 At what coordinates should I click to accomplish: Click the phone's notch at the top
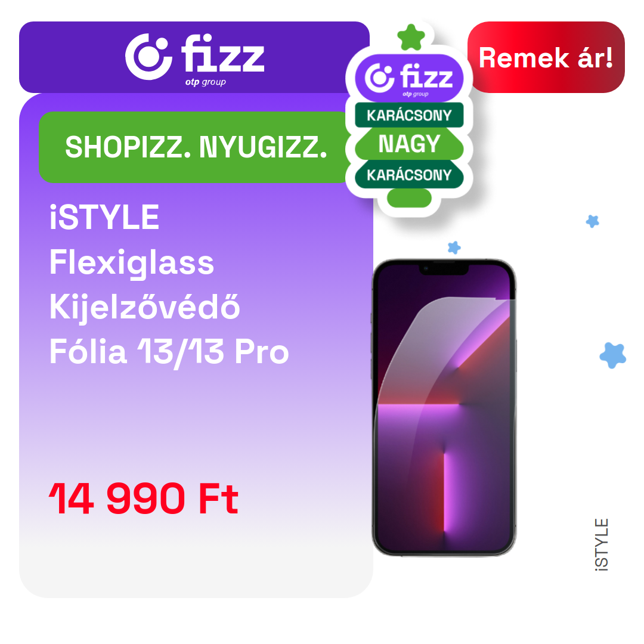(444, 268)
